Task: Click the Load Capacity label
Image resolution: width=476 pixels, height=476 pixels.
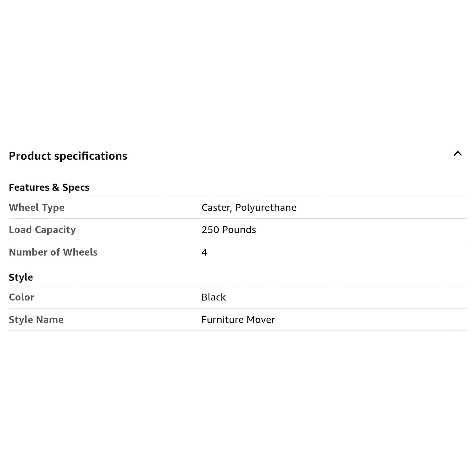Action: click(x=42, y=230)
